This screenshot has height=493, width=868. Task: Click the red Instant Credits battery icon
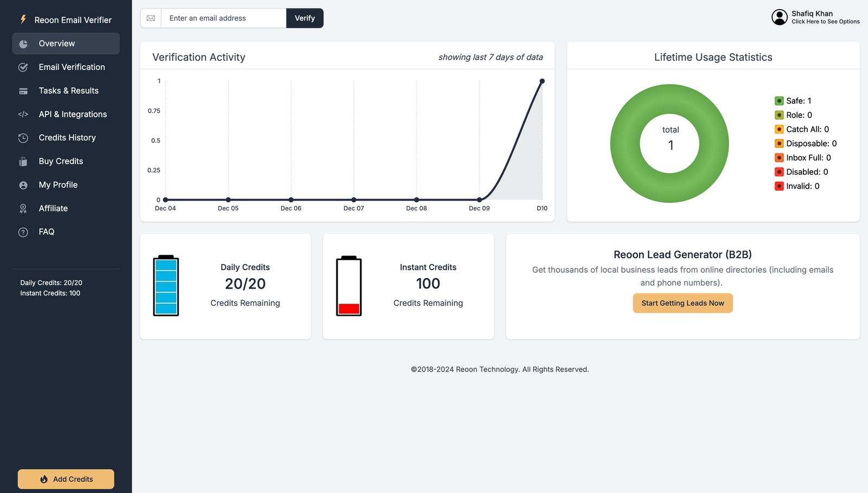[349, 285]
